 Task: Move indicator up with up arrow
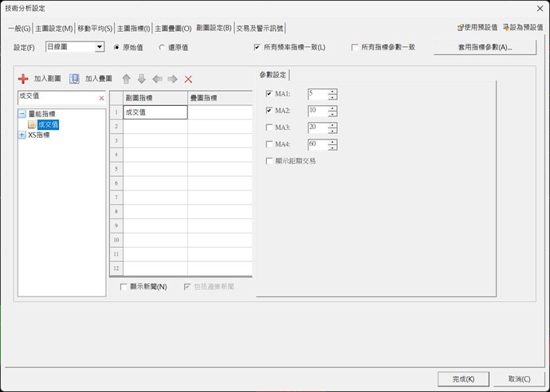tap(126, 79)
